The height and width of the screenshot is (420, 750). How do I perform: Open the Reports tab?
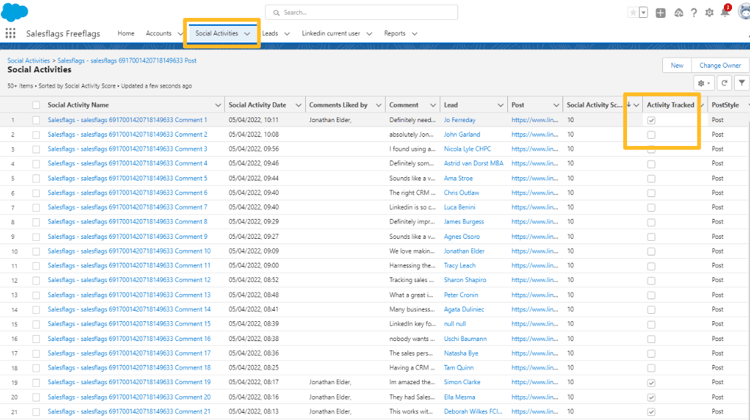395,33
